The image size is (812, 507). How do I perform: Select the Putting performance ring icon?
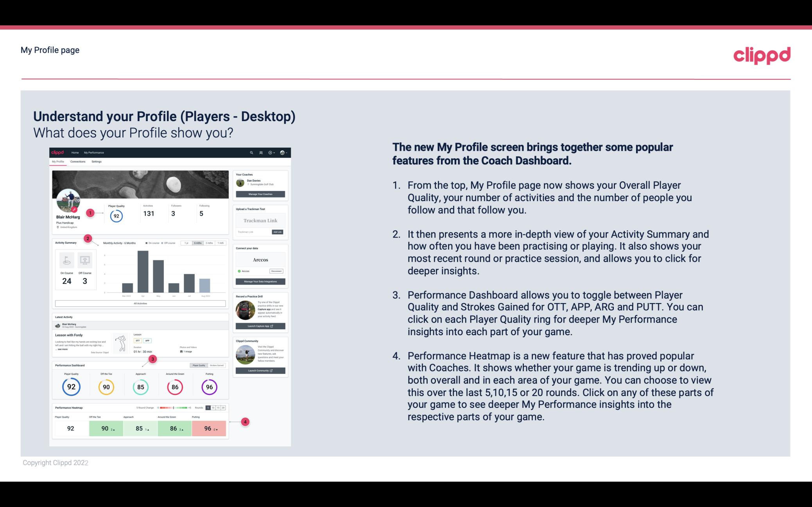(x=209, y=387)
